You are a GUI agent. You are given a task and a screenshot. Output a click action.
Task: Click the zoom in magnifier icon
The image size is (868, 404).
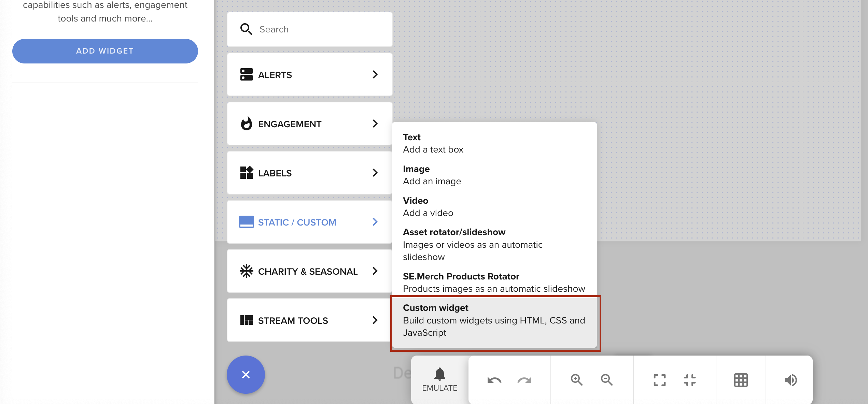point(577,380)
